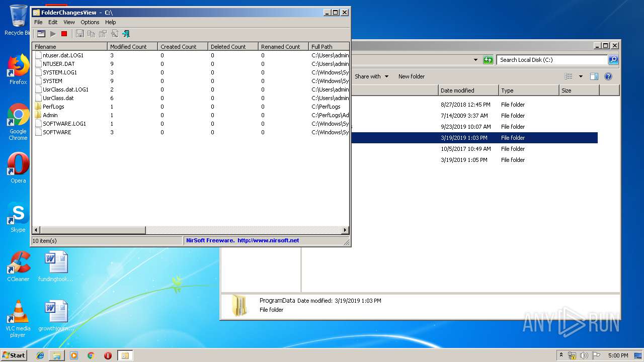Select the ntuser.dat.LOG1 row

tap(191, 55)
